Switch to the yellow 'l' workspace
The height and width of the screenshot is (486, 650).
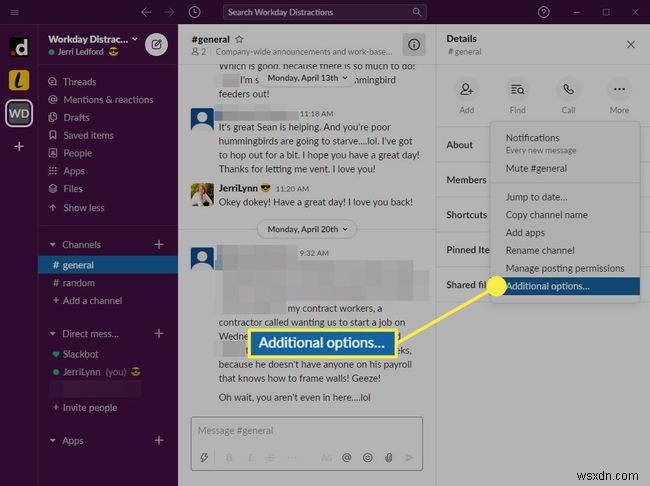coord(19,80)
